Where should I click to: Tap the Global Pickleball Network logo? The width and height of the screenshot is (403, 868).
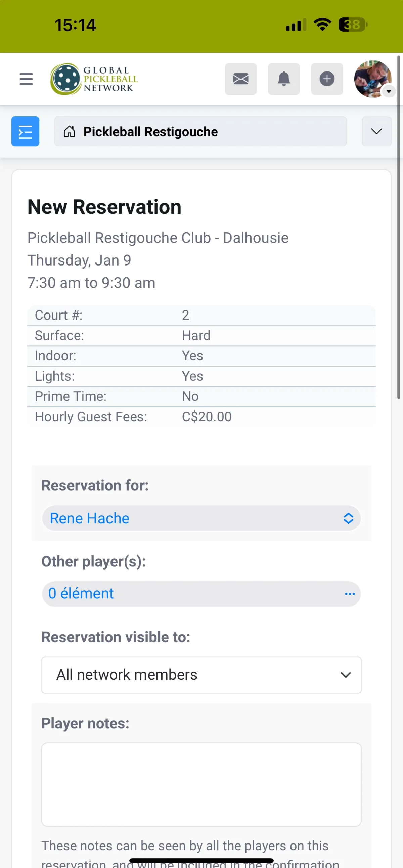coord(94,79)
